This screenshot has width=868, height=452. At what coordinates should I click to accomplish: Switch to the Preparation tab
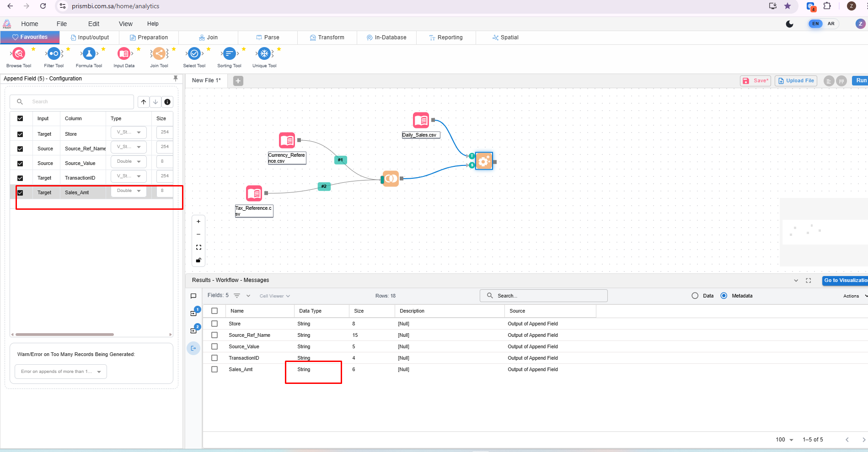tap(149, 37)
